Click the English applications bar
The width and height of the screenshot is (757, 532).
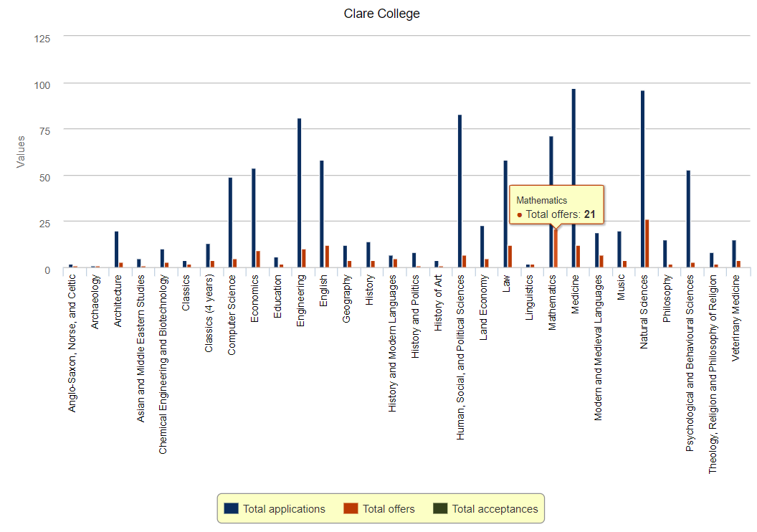tap(322, 214)
